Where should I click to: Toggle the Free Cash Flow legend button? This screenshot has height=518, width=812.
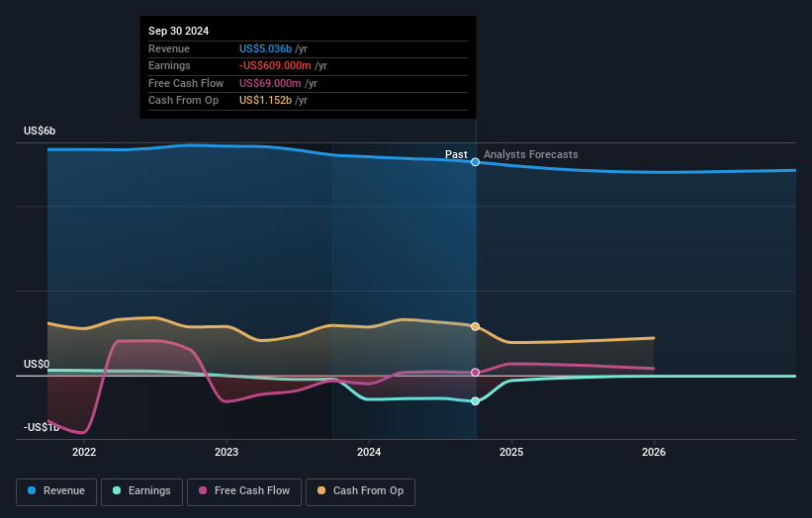coord(244,491)
